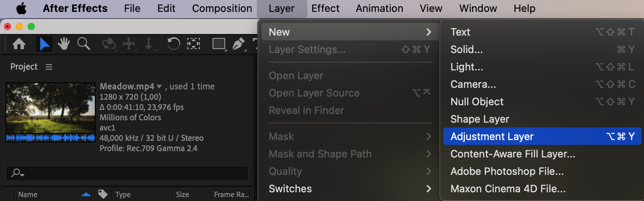
Task: Select the Selection arrow tool
Action: 44,44
